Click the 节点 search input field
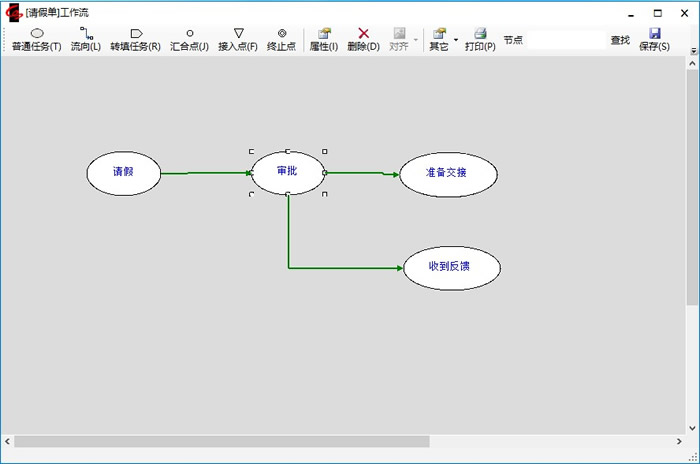Screen dimensions: 700x464 pyautogui.click(x=566, y=40)
